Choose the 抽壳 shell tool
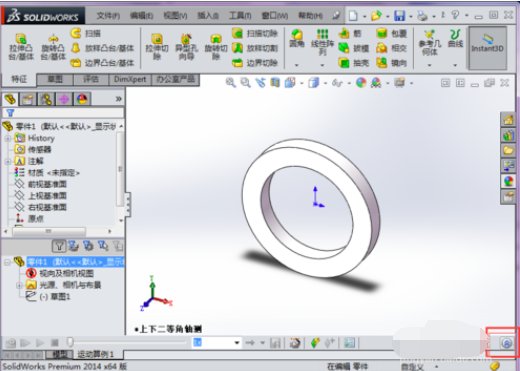This screenshot has height=371, width=520. pos(353,63)
